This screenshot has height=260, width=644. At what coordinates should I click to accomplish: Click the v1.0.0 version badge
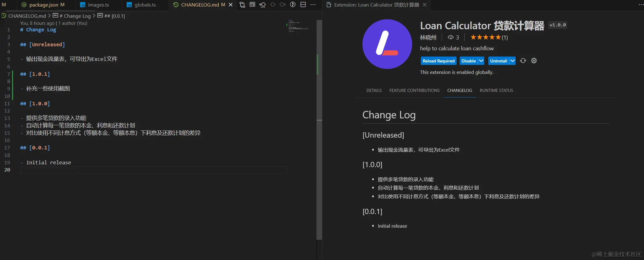point(558,25)
